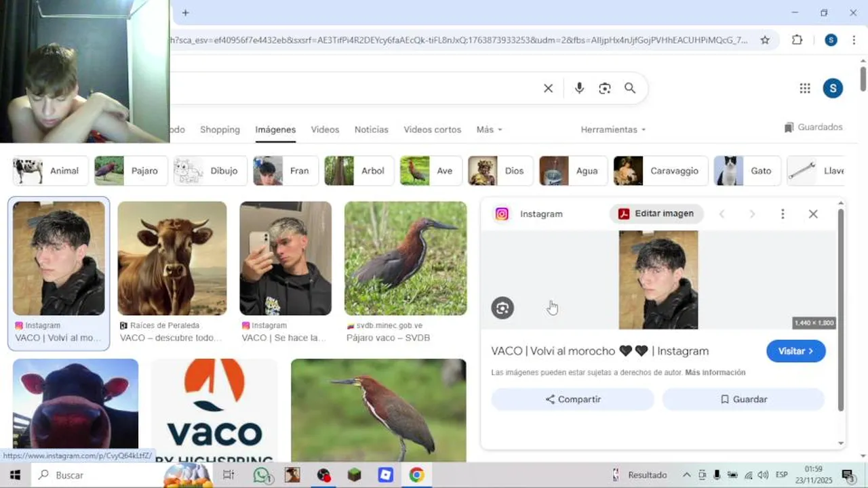Open the Chrome profile S avatar in toolbar

pos(831,40)
